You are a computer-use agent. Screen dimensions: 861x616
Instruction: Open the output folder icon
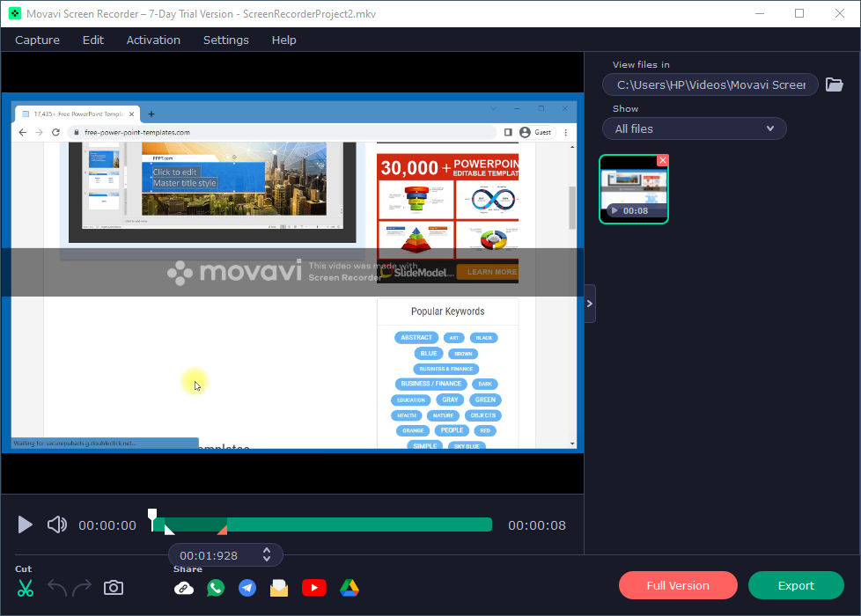(834, 84)
